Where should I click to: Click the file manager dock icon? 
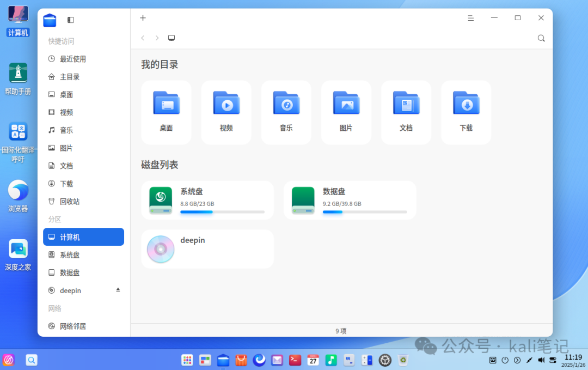click(x=223, y=360)
